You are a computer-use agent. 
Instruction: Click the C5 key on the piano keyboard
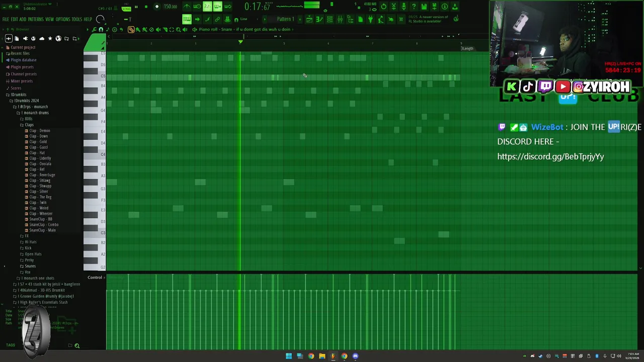(94, 76)
